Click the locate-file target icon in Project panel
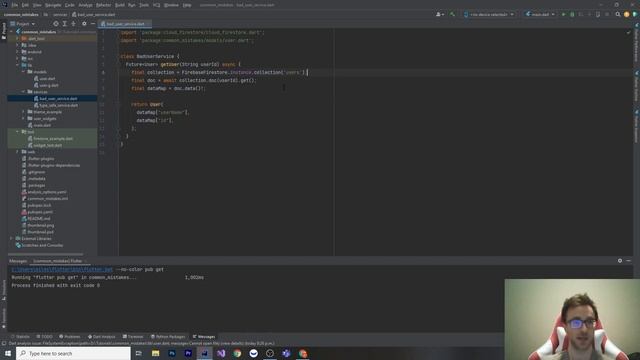640x360 pixels. click(x=56, y=24)
